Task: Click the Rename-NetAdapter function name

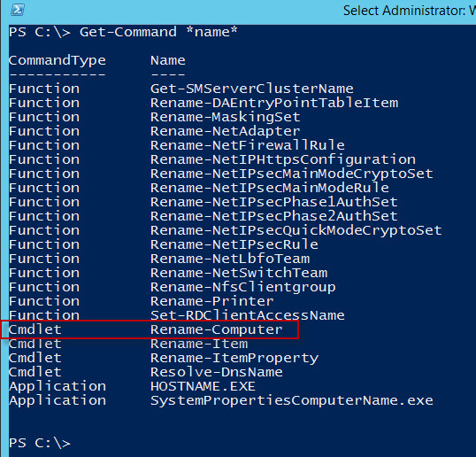Action: point(226,132)
